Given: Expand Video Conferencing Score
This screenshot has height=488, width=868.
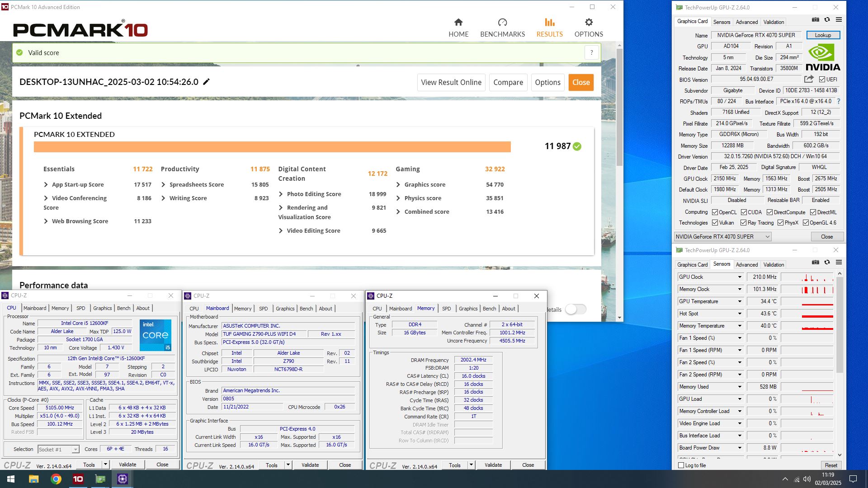Looking at the screenshot, I should coord(46,198).
